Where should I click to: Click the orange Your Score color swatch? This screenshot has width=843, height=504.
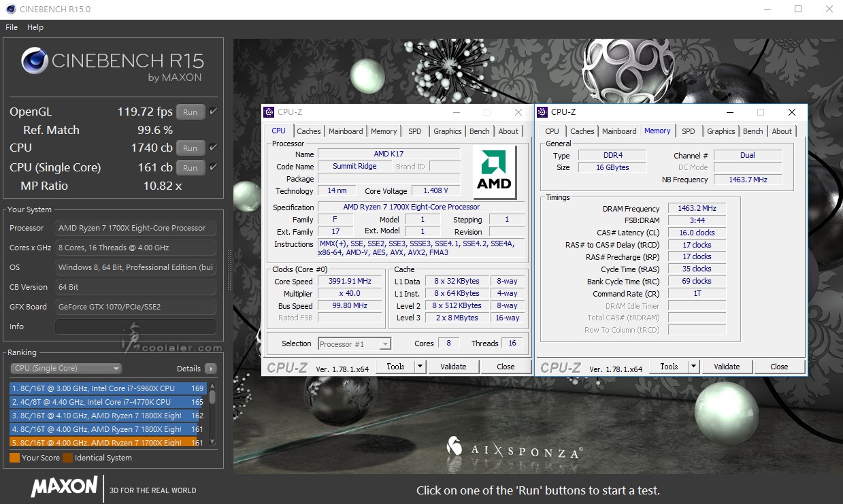coord(14,458)
